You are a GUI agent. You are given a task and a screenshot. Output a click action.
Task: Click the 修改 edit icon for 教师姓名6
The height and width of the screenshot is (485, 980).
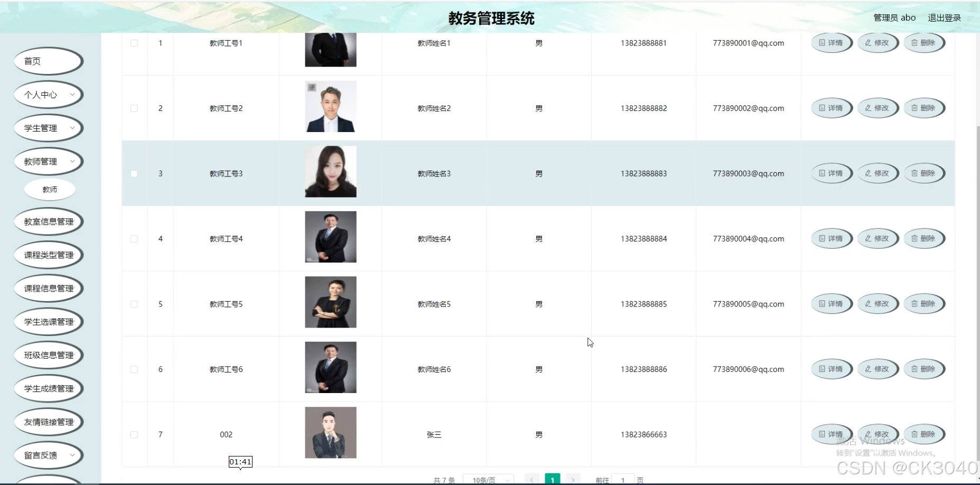878,369
